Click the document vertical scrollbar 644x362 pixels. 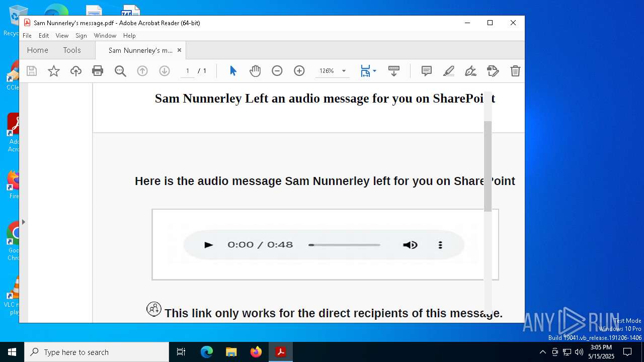click(488, 166)
